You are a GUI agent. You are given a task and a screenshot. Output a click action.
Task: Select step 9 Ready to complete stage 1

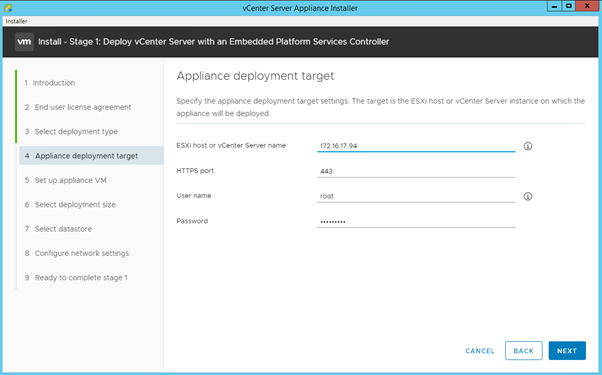tap(76, 278)
